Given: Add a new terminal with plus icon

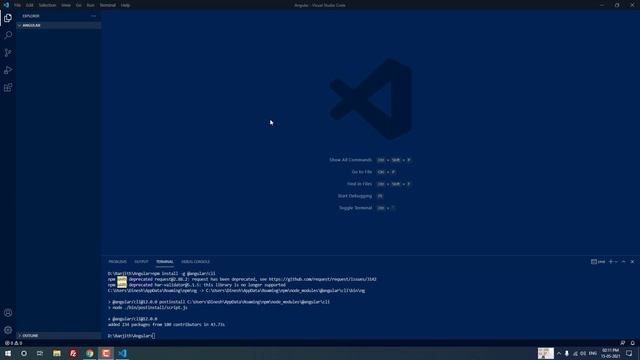Looking at the screenshot, I should 611,262.
